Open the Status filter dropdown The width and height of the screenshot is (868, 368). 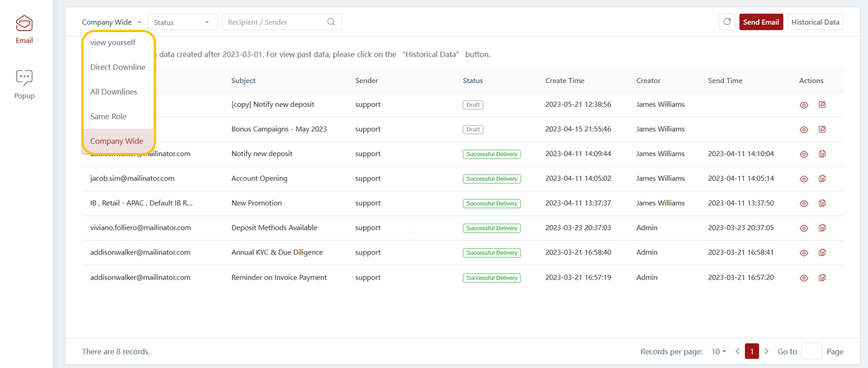click(182, 22)
